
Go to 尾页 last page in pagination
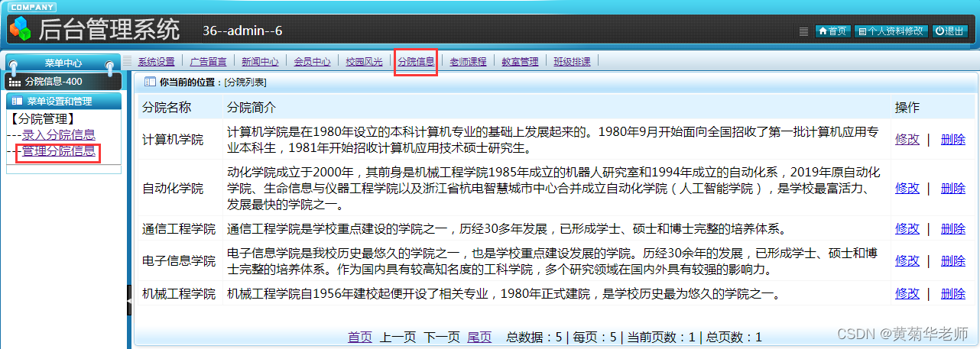pyautogui.click(x=479, y=337)
